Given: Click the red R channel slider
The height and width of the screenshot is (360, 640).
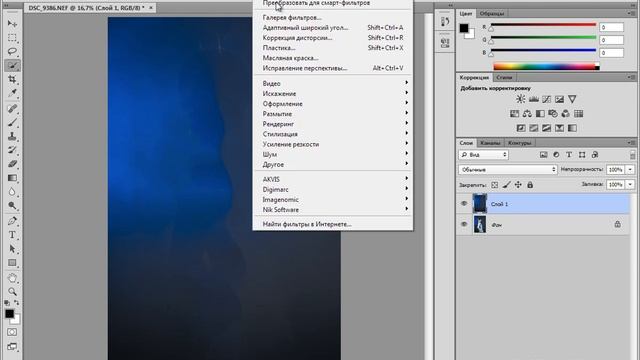Looking at the screenshot, I should point(543,25).
